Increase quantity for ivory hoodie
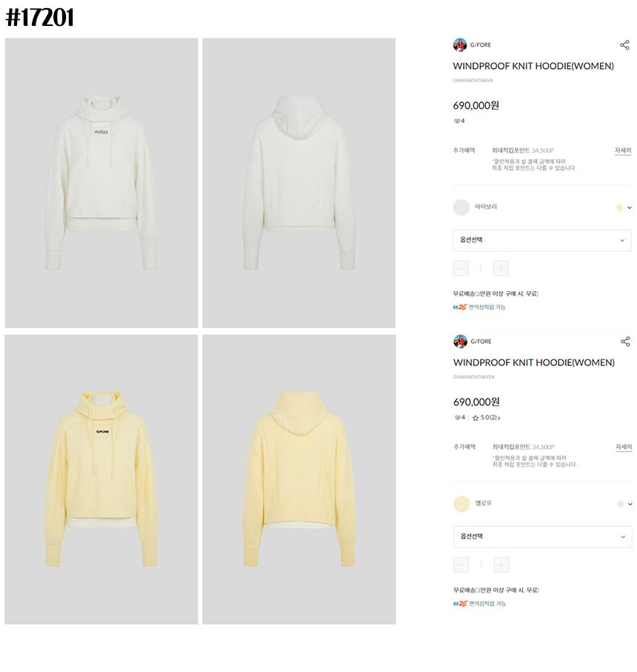The height and width of the screenshot is (672, 637). (501, 268)
